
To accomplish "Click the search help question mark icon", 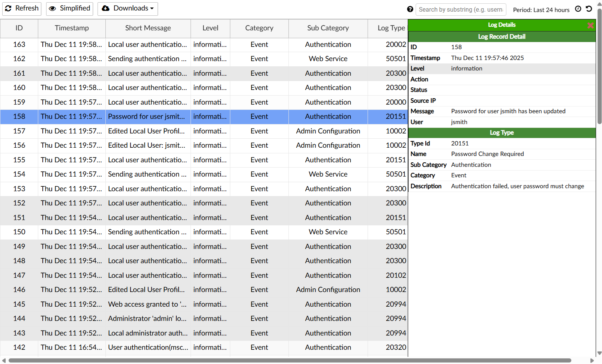I will click(x=410, y=9).
